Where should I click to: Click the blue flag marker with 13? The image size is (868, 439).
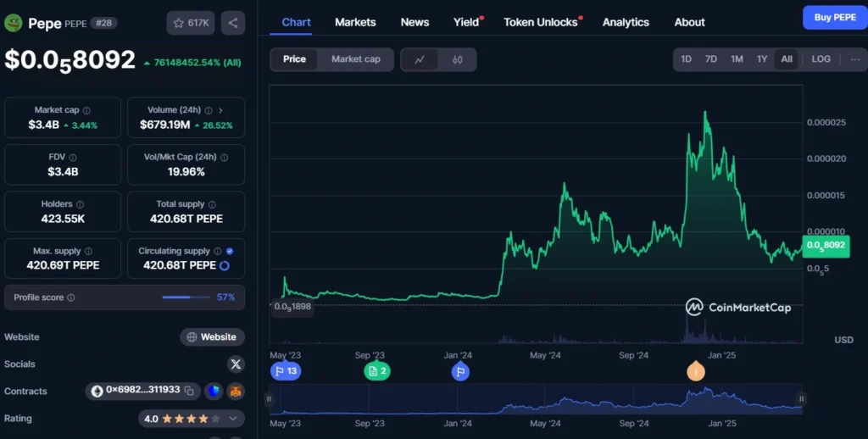click(286, 371)
